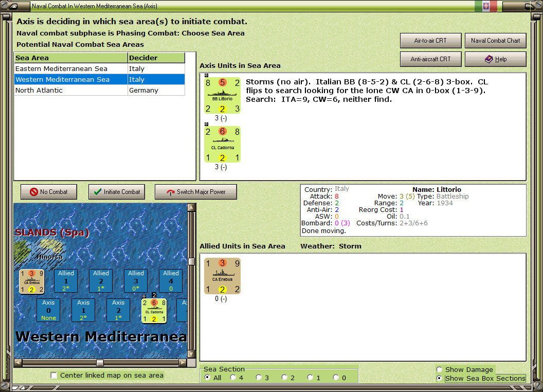
Task: Click Germany decider cell
Action: [156, 90]
